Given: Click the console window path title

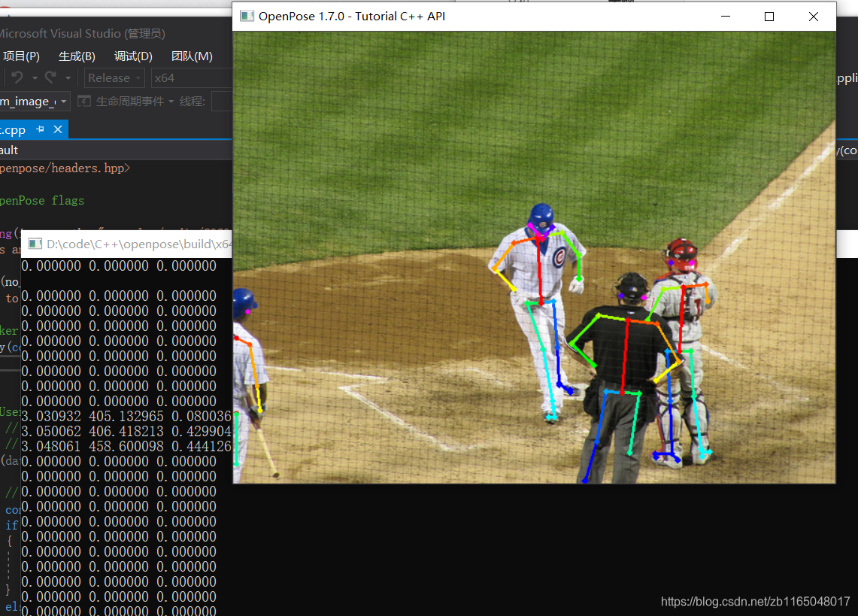Looking at the screenshot, I should pos(140,244).
